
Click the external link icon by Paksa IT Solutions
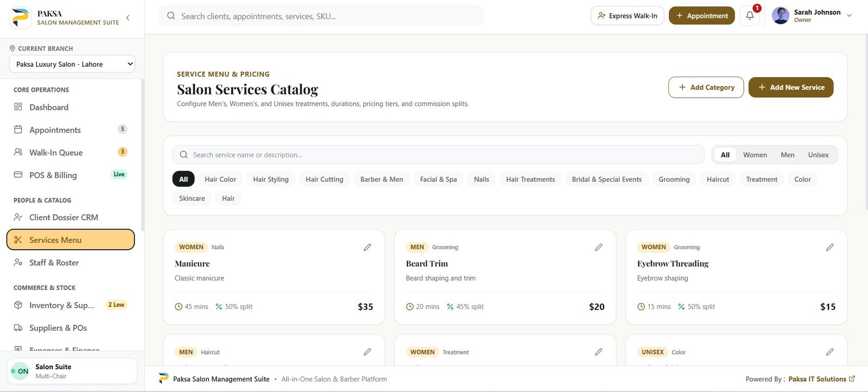point(852,379)
